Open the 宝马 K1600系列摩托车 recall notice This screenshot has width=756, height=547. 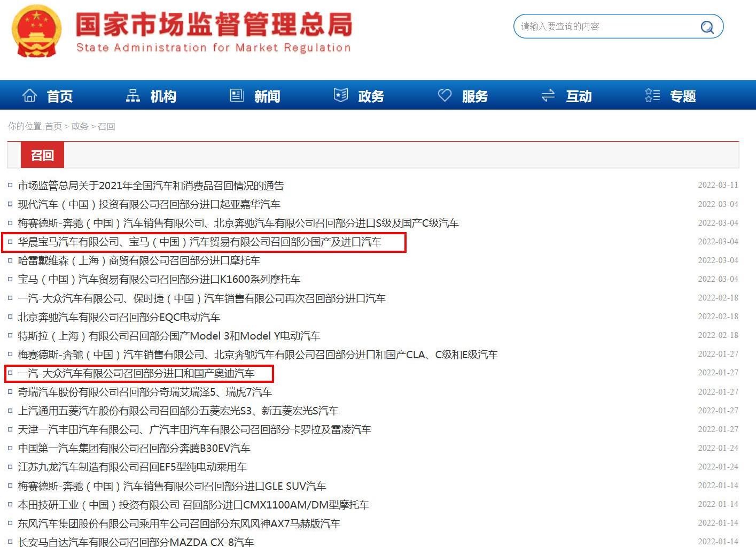tap(159, 279)
